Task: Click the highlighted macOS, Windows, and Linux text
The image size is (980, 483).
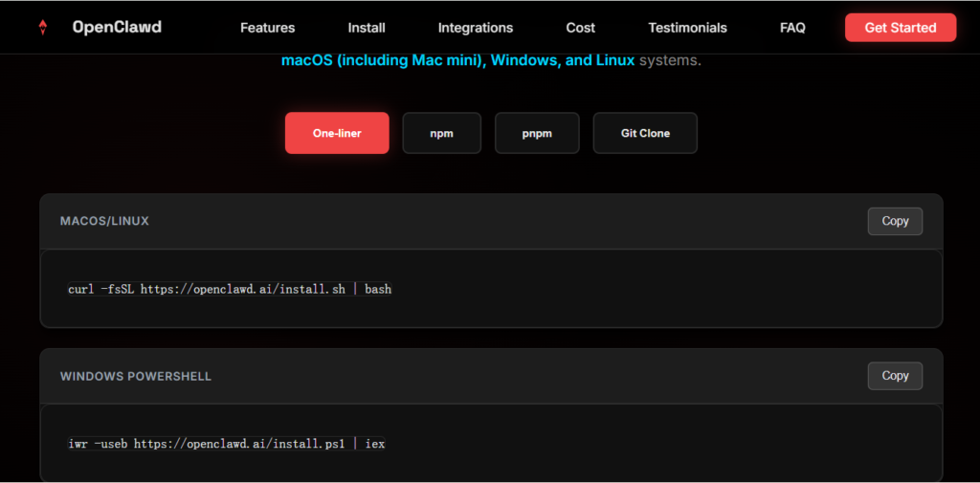Action: coord(457,60)
